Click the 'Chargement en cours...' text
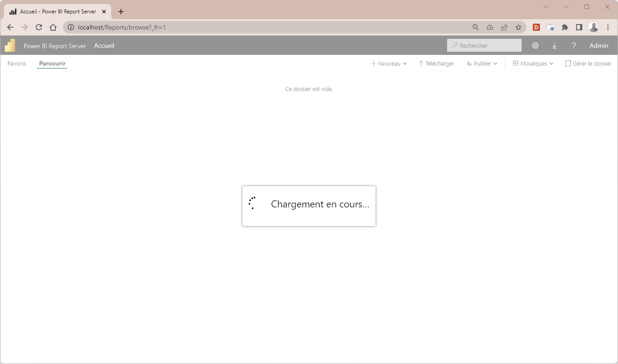 click(320, 204)
